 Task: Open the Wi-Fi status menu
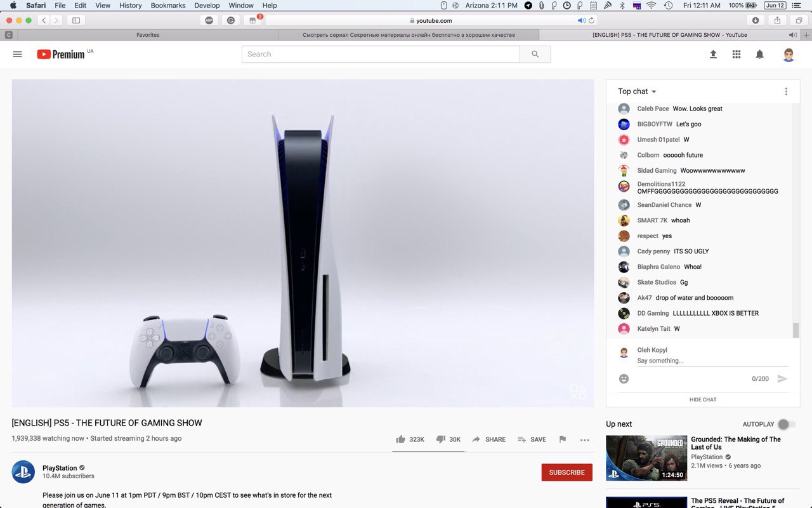(651, 5)
